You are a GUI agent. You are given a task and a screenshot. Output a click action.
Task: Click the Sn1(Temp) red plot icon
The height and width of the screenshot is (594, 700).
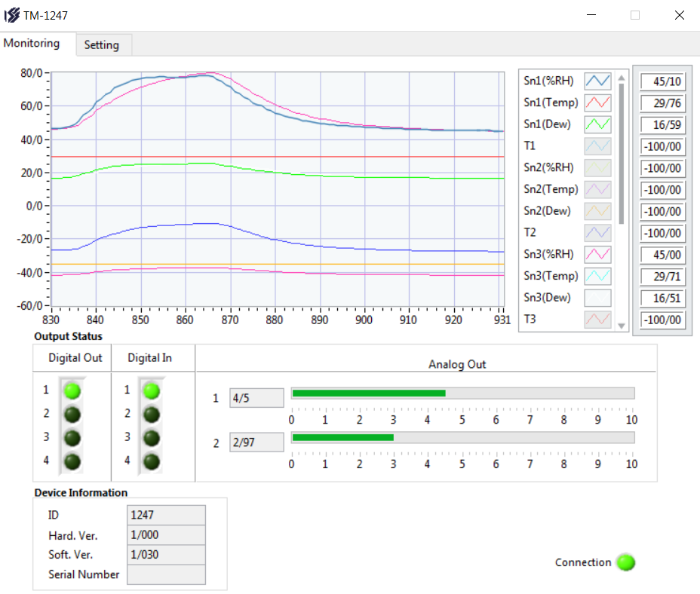597,103
